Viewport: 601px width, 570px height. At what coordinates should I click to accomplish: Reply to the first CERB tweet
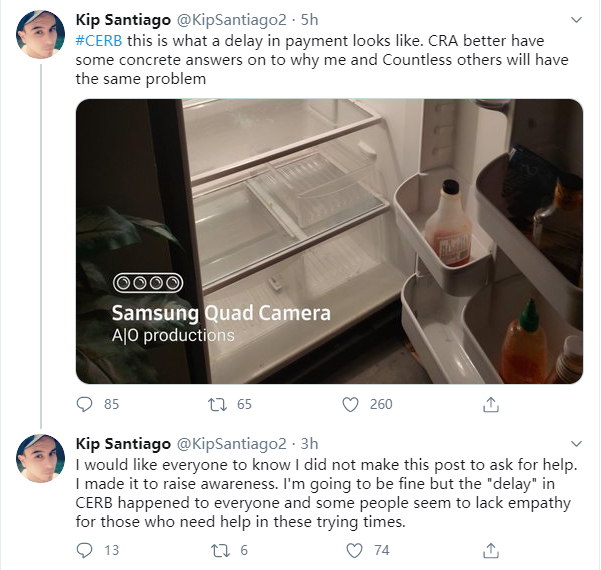(84, 405)
